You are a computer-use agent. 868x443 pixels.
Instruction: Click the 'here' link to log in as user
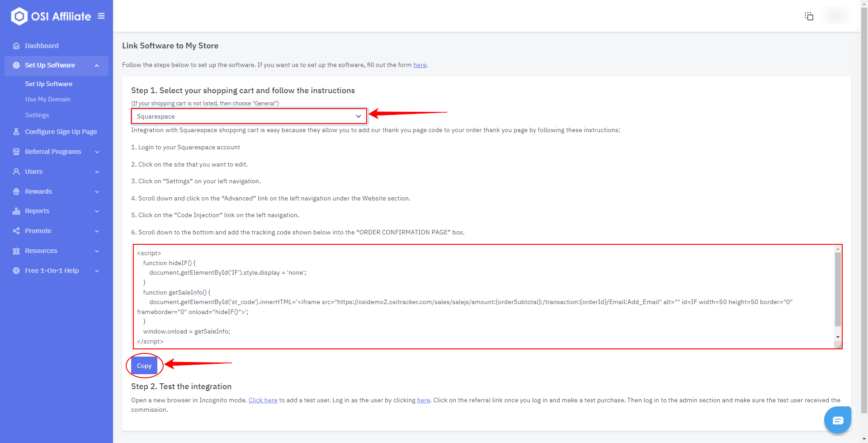tap(424, 400)
